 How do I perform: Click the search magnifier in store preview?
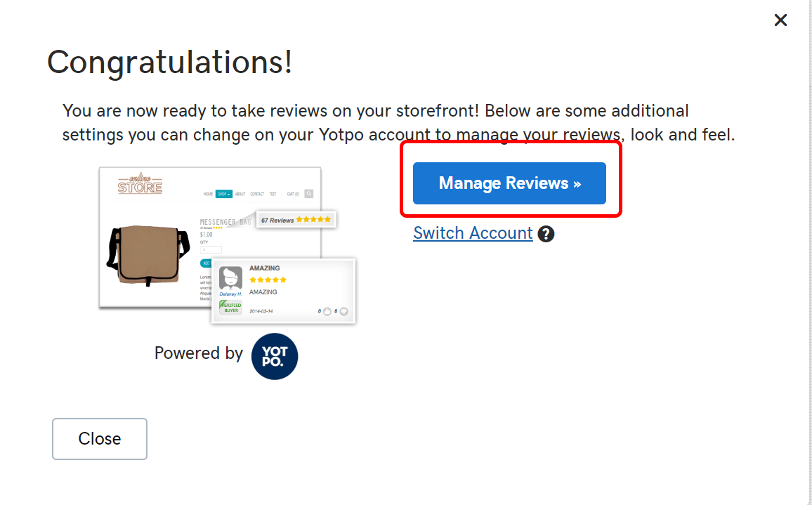click(308, 194)
